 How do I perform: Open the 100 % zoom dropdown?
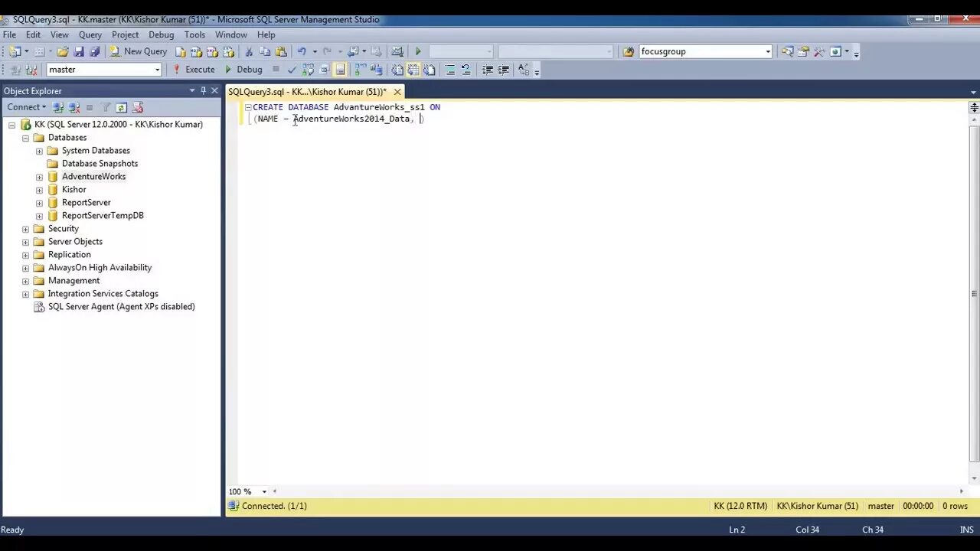[x=264, y=491]
